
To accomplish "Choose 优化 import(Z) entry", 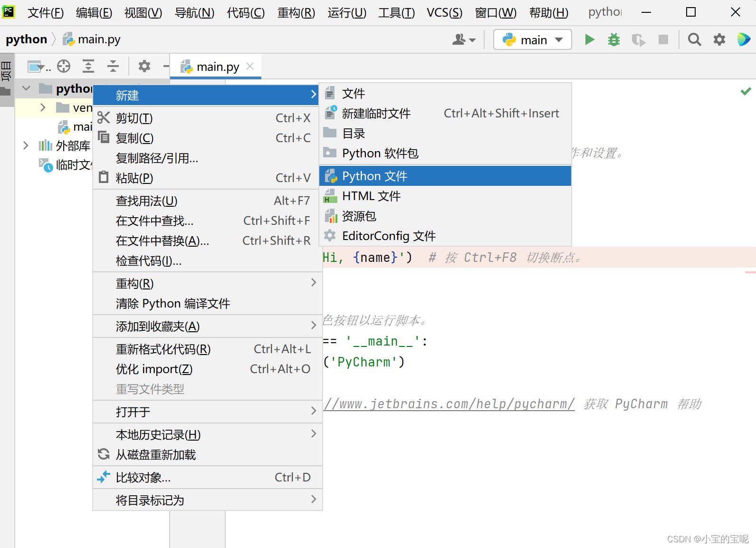I will point(208,369).
